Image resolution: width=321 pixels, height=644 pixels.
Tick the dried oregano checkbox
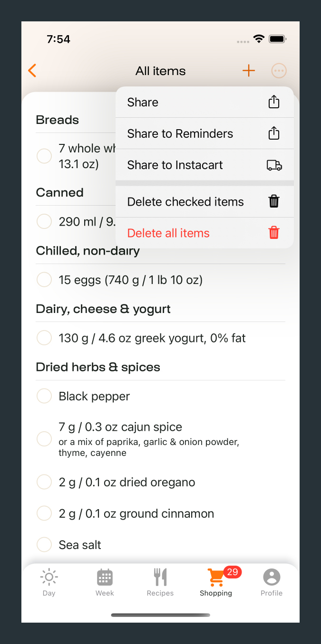pos(44,483)
